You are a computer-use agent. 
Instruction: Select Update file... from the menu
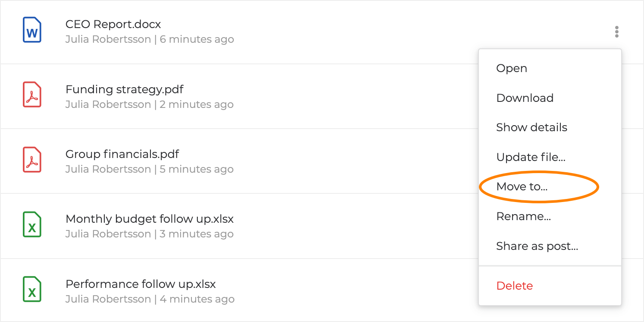pos(531,157)
